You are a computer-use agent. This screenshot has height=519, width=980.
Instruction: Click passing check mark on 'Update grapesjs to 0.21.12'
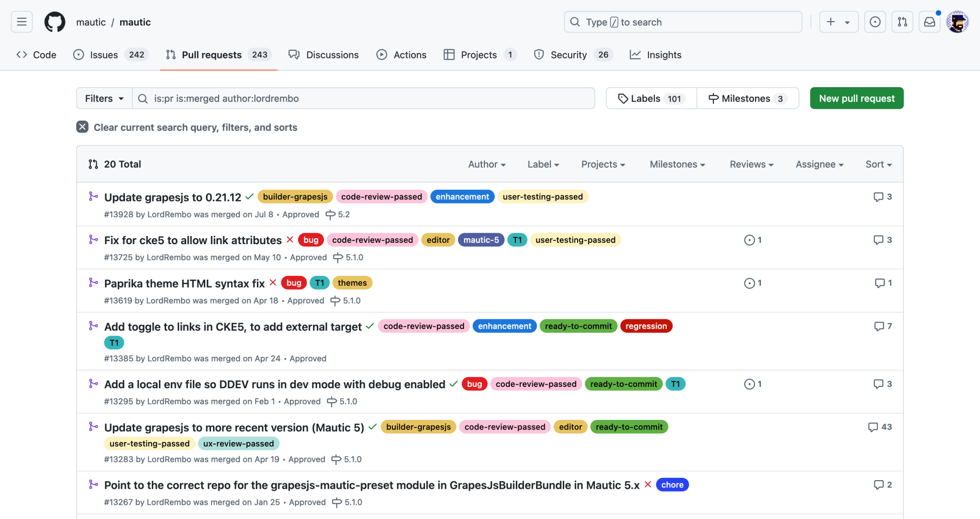click(x=249, y=197)
